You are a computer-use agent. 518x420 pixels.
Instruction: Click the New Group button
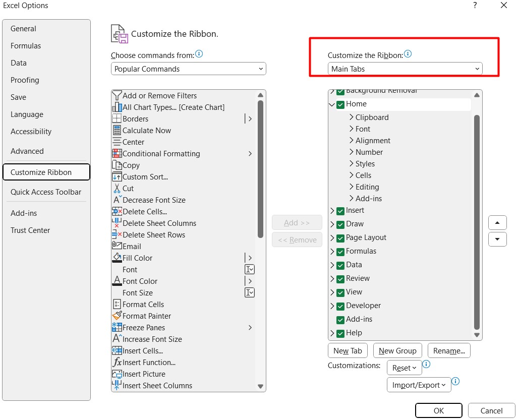[x=397, y=350]
